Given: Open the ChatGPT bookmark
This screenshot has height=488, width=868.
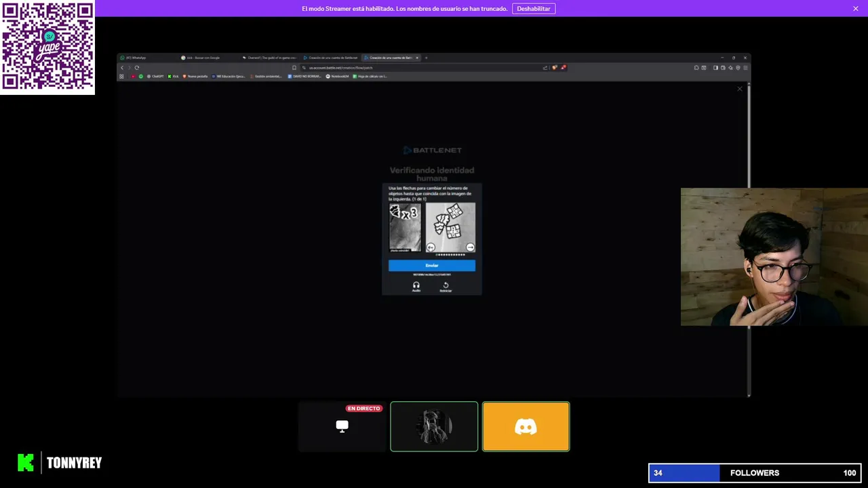Looking at the screenshot, I should (155, 77).
